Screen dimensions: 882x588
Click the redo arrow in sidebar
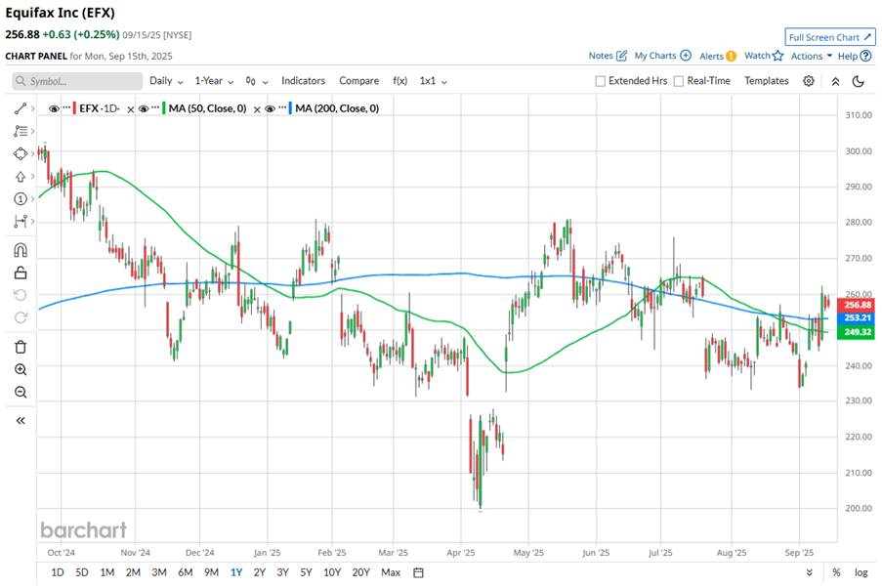click(x=21, y=317)
